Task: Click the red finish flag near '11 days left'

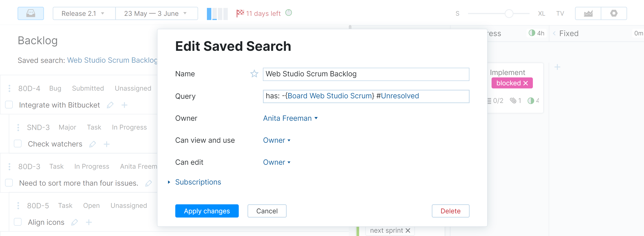Action: coord(240,13)
